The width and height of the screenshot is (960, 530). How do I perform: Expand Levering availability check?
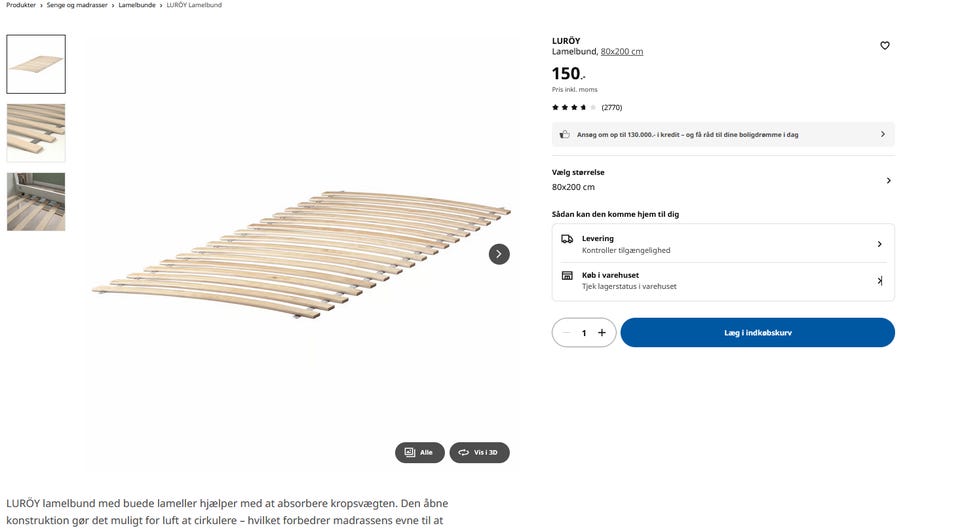pyautogui.click(x=879, y=244)
